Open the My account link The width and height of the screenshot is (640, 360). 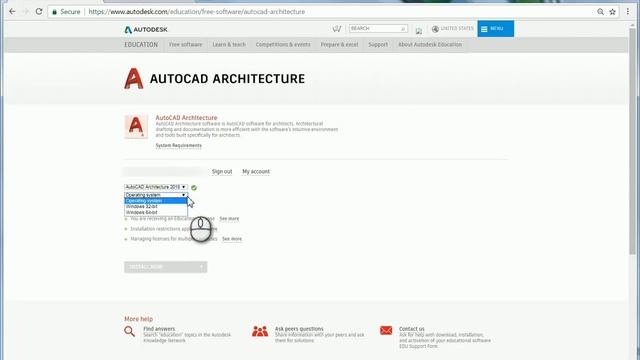point(256,171)
